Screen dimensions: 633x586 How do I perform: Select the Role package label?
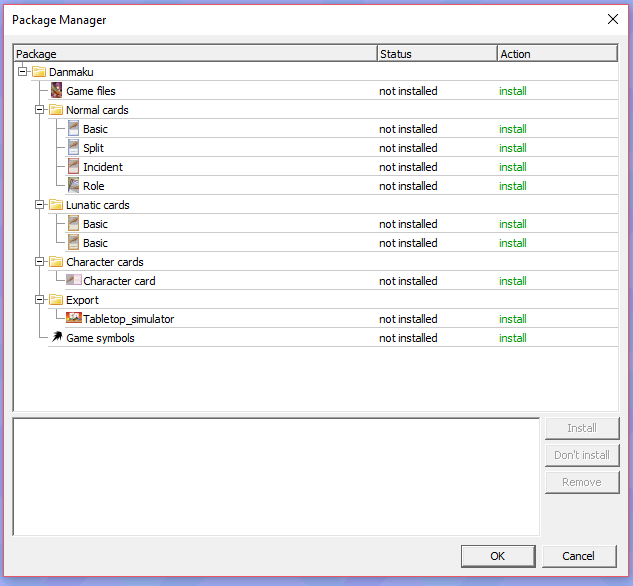coord(94,186)
